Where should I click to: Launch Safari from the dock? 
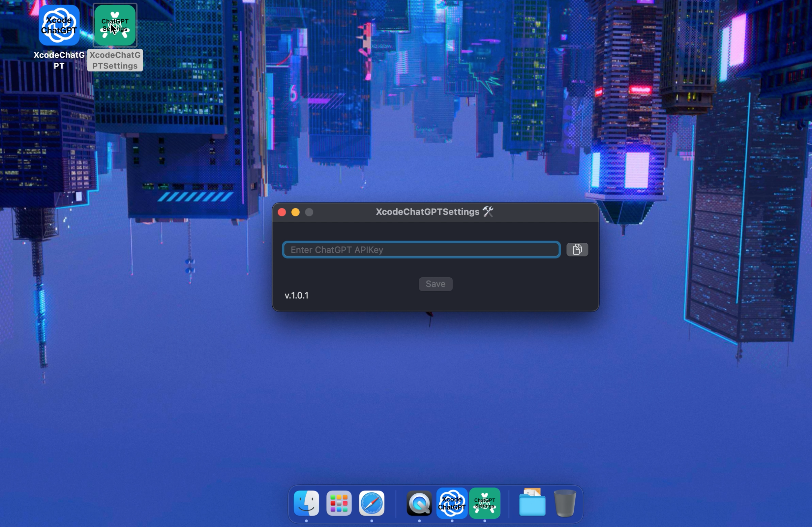coord(372,503)
